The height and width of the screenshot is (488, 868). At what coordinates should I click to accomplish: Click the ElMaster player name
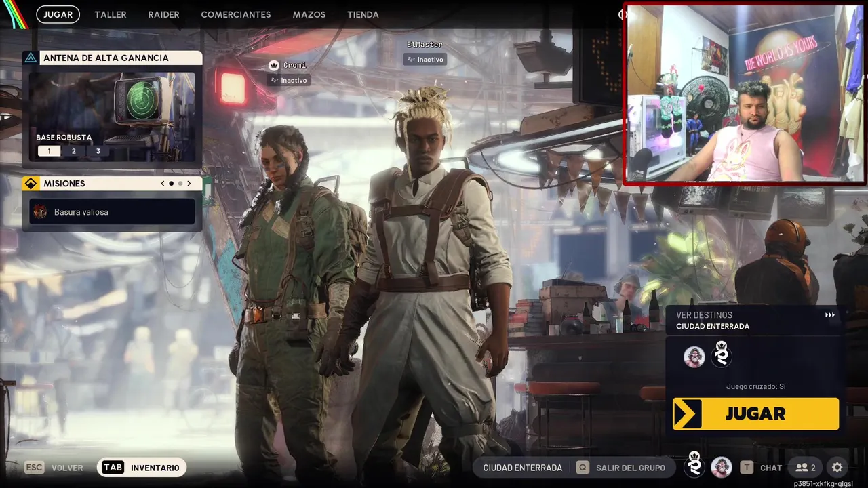[x=425, y=45]
